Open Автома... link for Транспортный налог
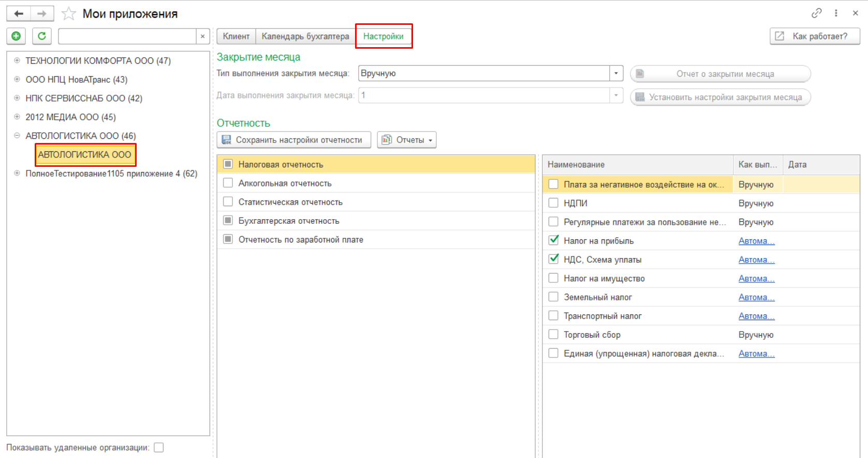This screenshot has height=458, width=868. [x=756, y=316]
